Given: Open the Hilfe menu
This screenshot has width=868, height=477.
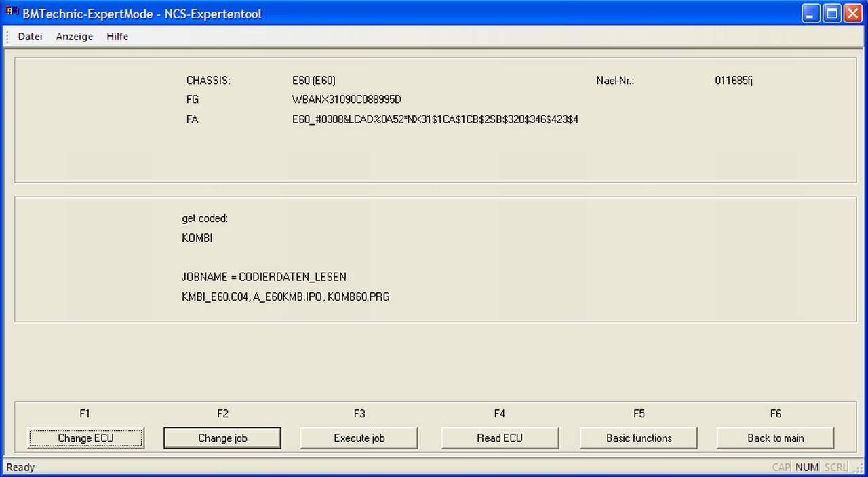Looking at the screenshot, I should 117,37.
